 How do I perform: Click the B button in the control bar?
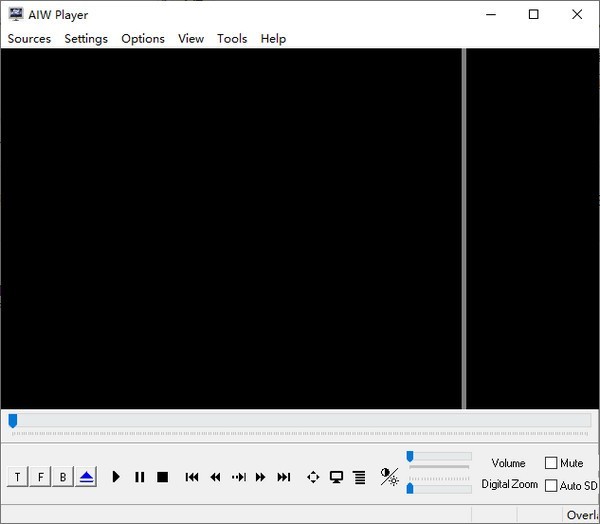pos(63,477)
